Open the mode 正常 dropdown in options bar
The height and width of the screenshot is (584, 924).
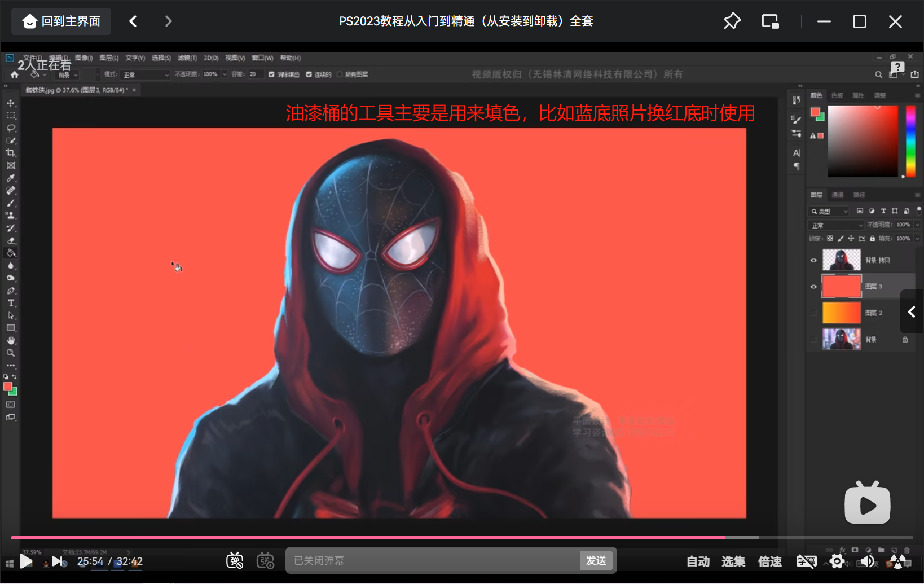click(x=146, y=74)
